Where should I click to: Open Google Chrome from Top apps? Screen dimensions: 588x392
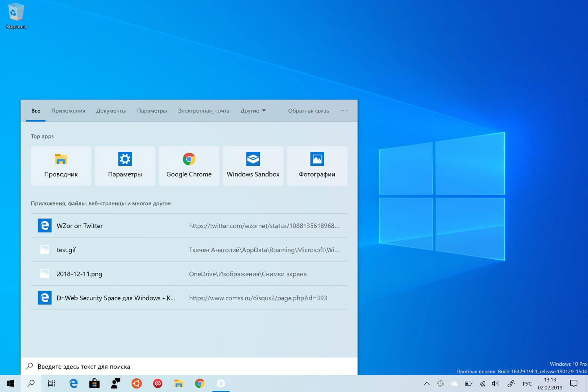pyautogui.click(x=189, y=165)
